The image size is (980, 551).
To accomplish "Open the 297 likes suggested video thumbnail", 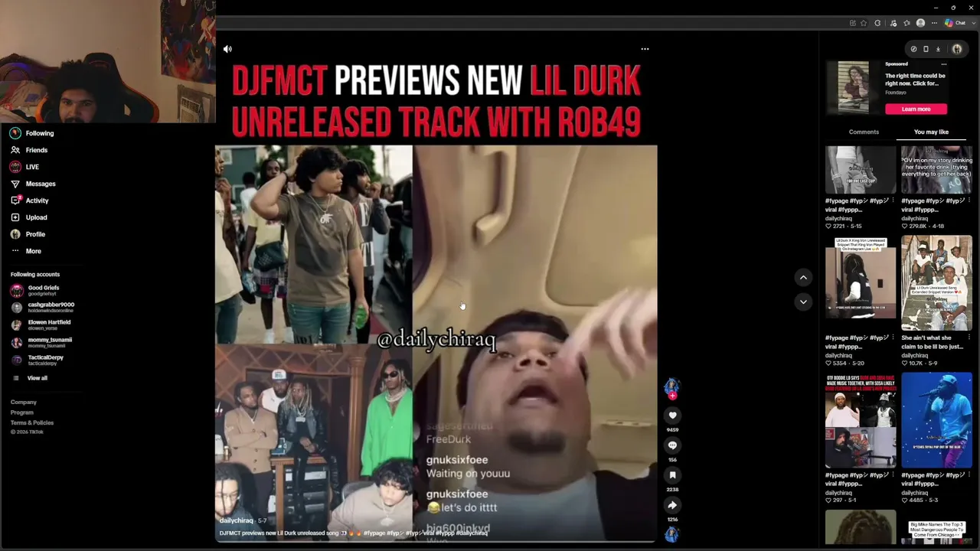I will pyautogui.click(x=861, y=421).
